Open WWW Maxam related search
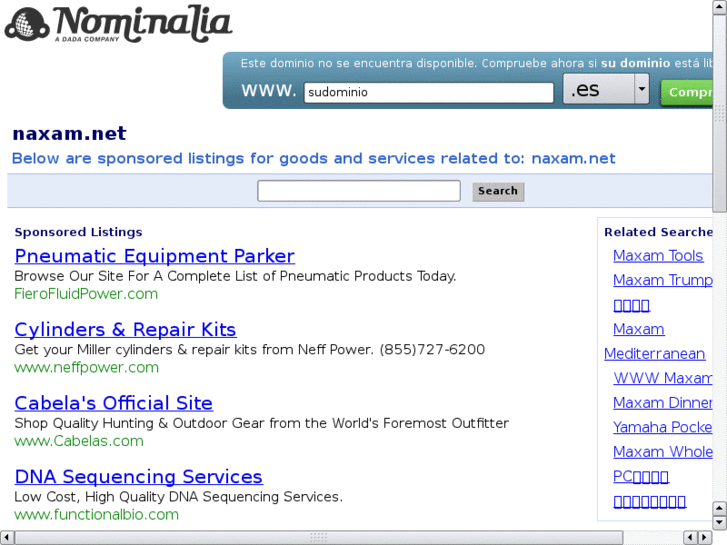727x545 pixels. pos(663,378)
